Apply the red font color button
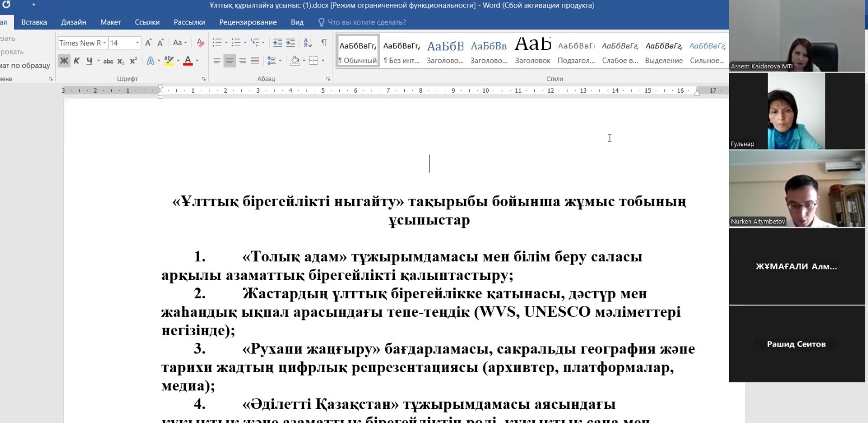 188,61
